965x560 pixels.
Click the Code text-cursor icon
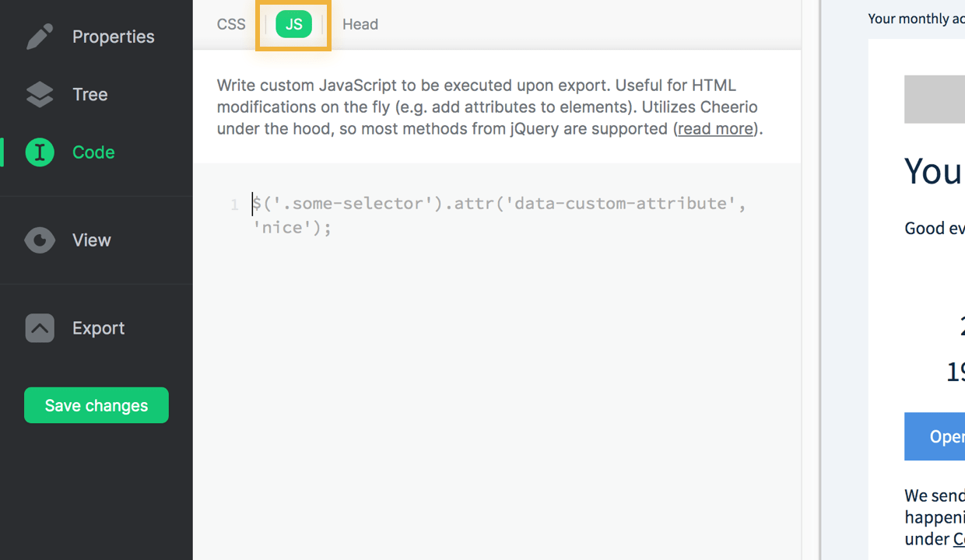click(x=39, y=152)
